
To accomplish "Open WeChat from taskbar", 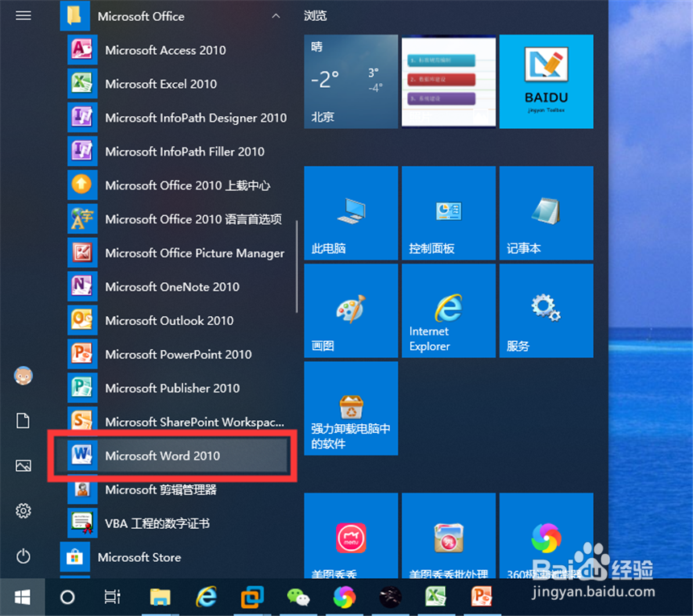I will coord(298,597).
